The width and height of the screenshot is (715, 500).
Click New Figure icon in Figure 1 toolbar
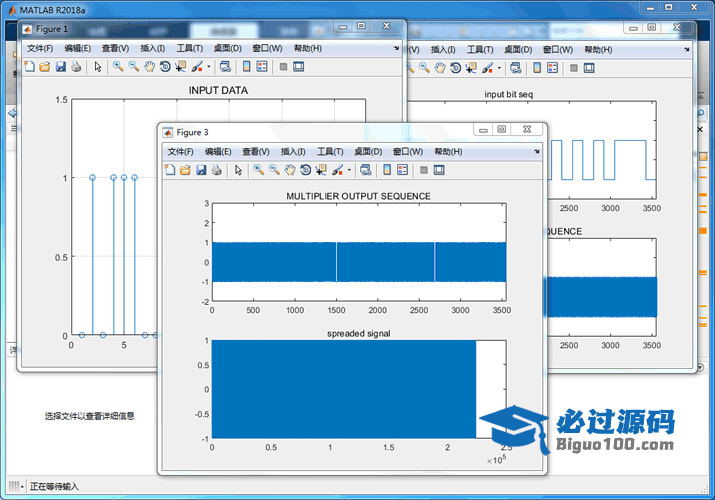pos(30,67)
